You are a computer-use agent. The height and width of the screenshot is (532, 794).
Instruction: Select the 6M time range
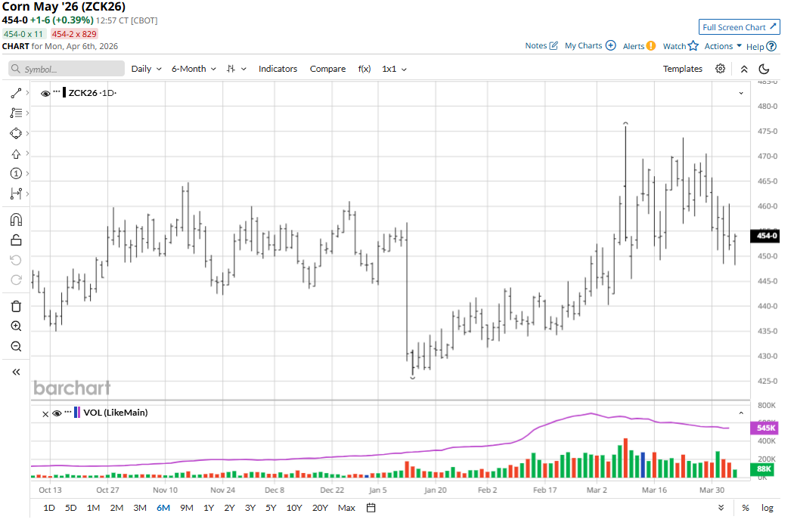(x=163, y=508)
